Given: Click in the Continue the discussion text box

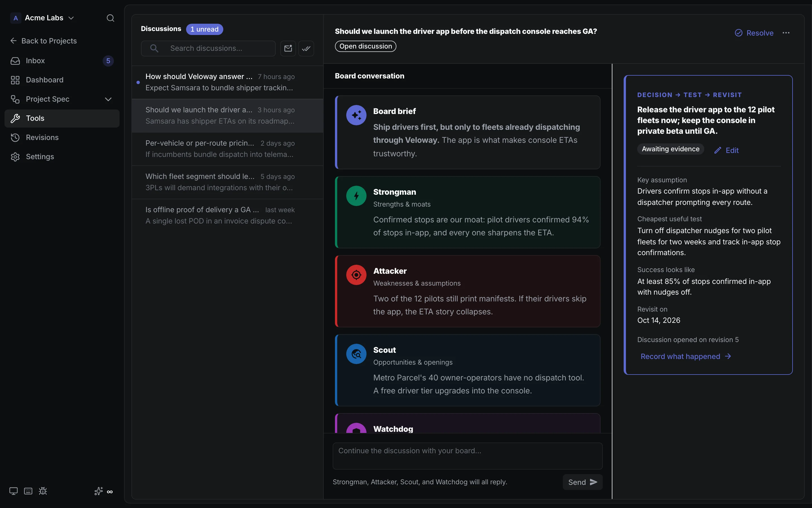Looking at the screenshot, I should pyautogui.click(x=467, y=456).
